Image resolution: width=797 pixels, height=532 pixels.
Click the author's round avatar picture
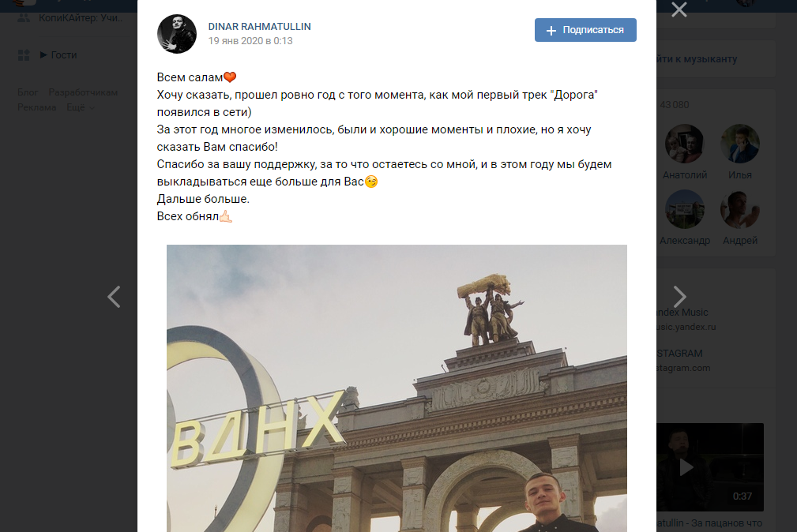(177, 34)
